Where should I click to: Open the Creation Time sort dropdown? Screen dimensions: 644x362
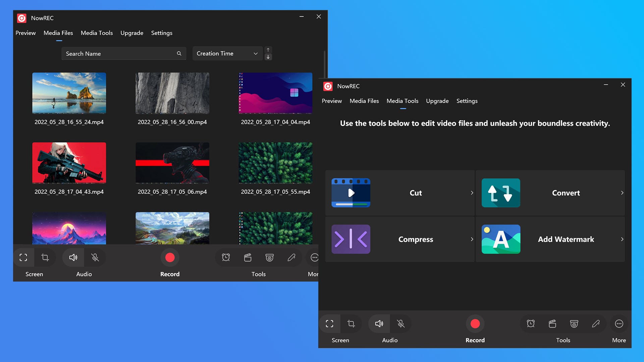click(x=227, y=54)
